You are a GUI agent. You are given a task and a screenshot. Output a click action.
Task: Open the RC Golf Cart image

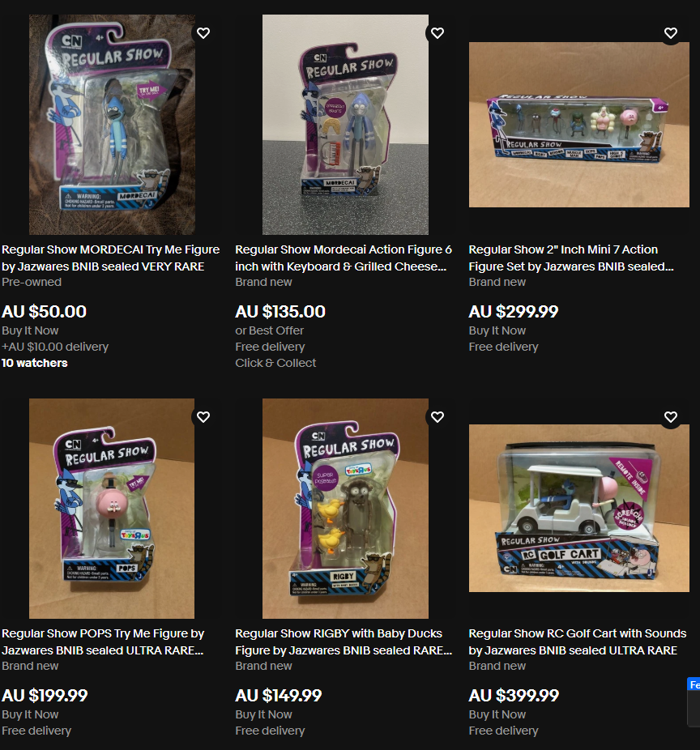(579, 509)
